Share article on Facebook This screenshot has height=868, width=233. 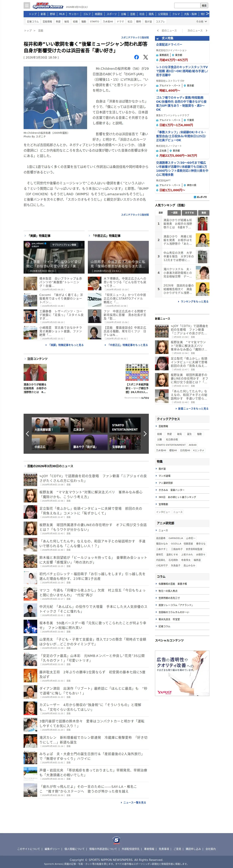tap(136, 57)
